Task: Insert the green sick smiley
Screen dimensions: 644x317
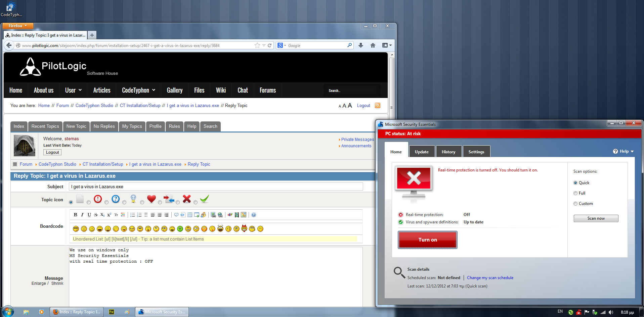Action: click(x=180, y=229)
